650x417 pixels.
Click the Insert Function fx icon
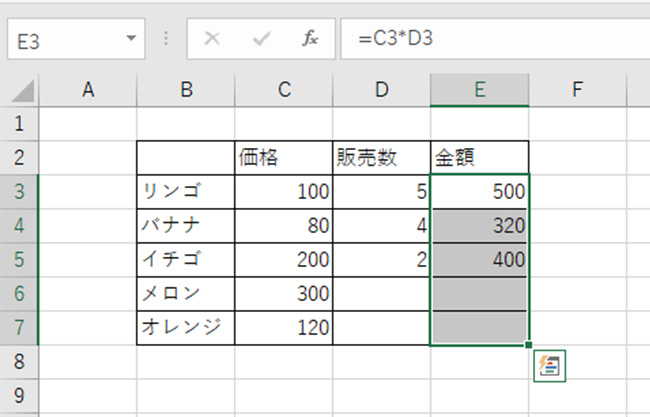[310, 39]
